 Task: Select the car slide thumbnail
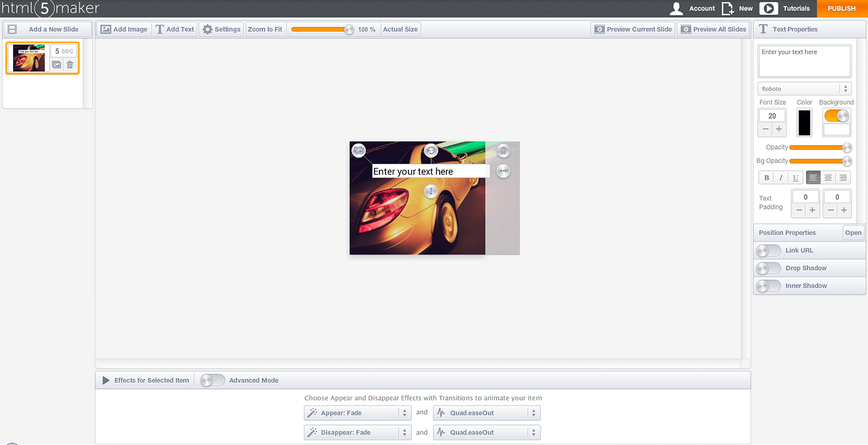pos(29,58)
